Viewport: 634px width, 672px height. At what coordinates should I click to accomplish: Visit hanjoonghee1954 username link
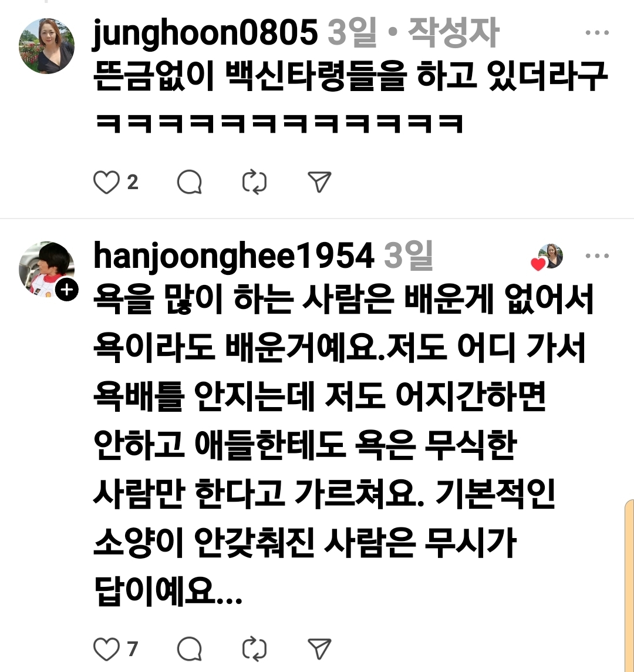[x=234, y=256]
